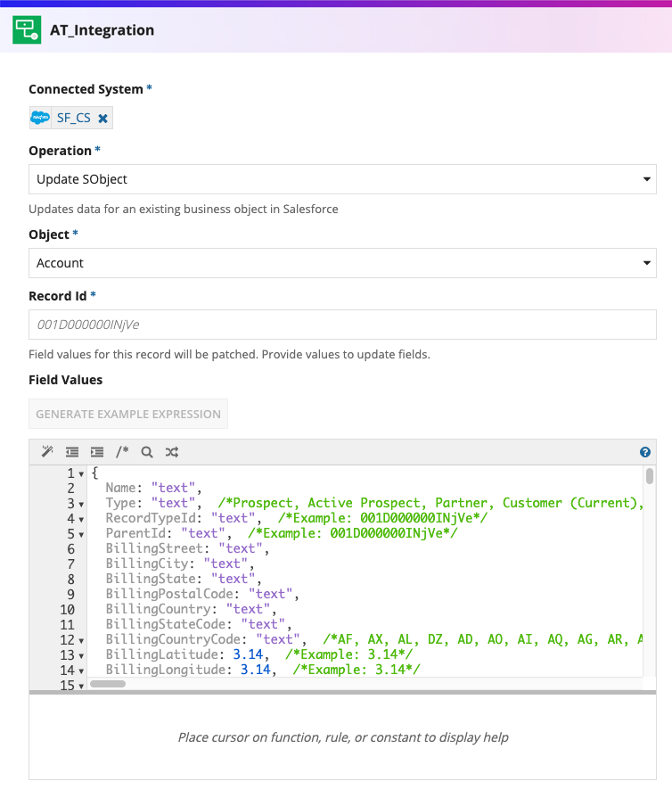Click BillingLatitude value 3.14
The image size is (672, 798).
tap(248, 654)
